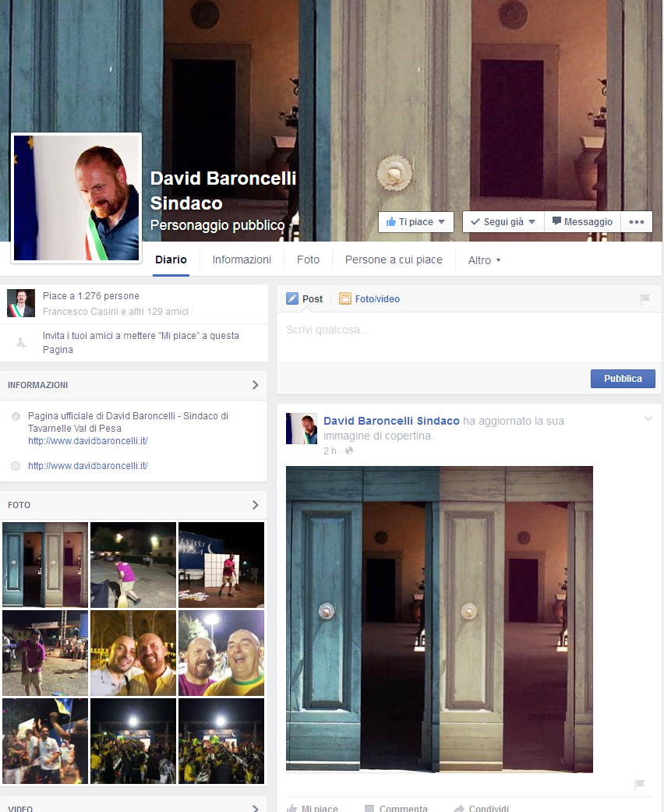
Task: Click the globe icon beside website link
Action: click(x=16, y=466)
